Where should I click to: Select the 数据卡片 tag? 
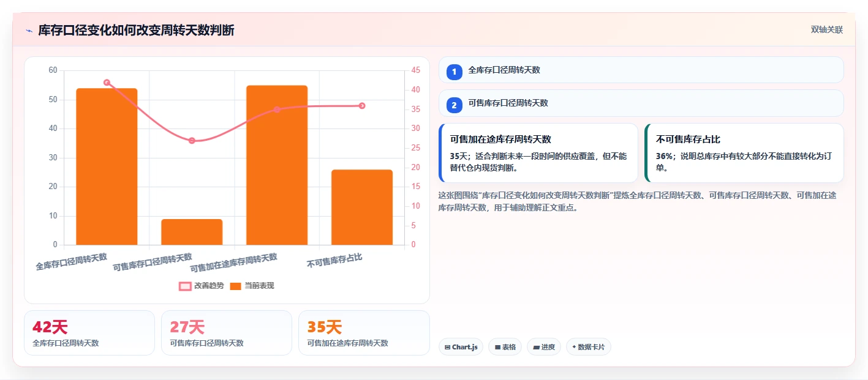click(x=589, y=347)
